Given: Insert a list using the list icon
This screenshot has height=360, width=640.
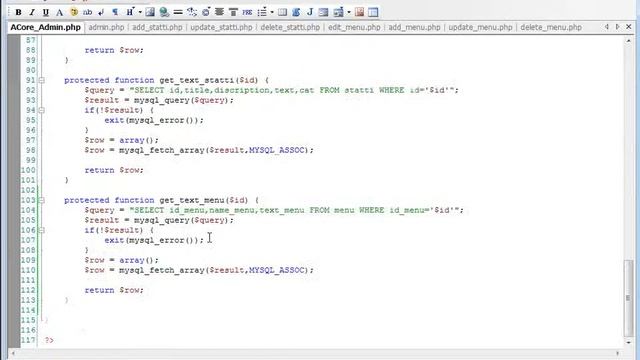Looking at the screenshot, I should pos(262,12).
